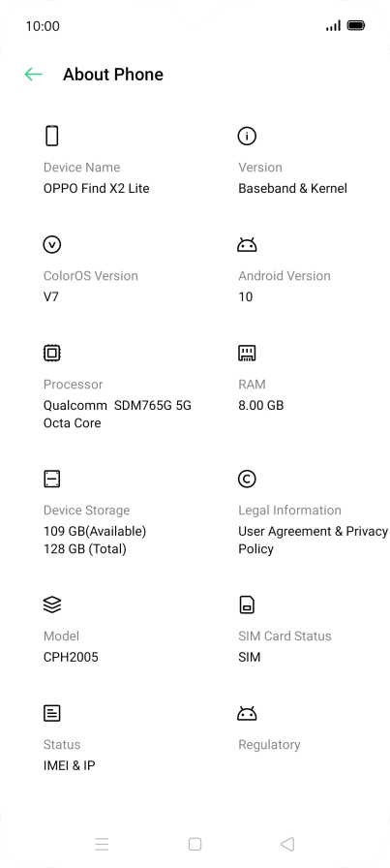Open IMEI & IP status details
This screenshot has height=868, width=390.
point(69,765)
